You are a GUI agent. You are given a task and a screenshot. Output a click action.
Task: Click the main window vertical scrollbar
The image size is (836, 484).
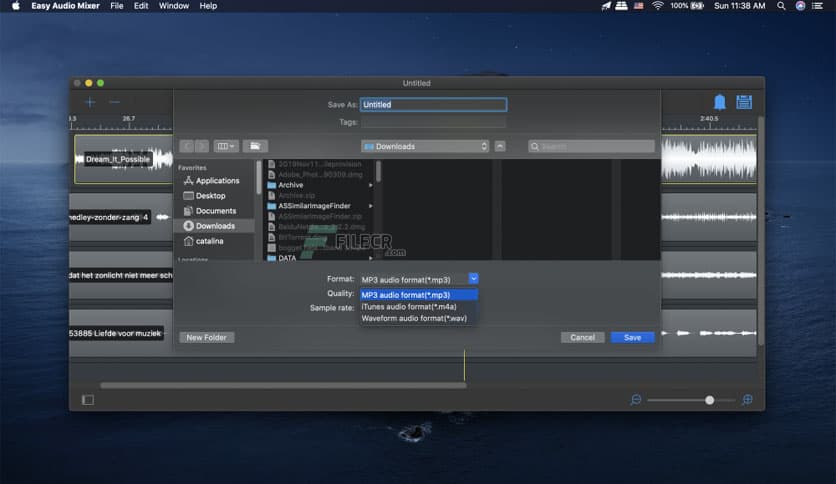click(761, 231)
